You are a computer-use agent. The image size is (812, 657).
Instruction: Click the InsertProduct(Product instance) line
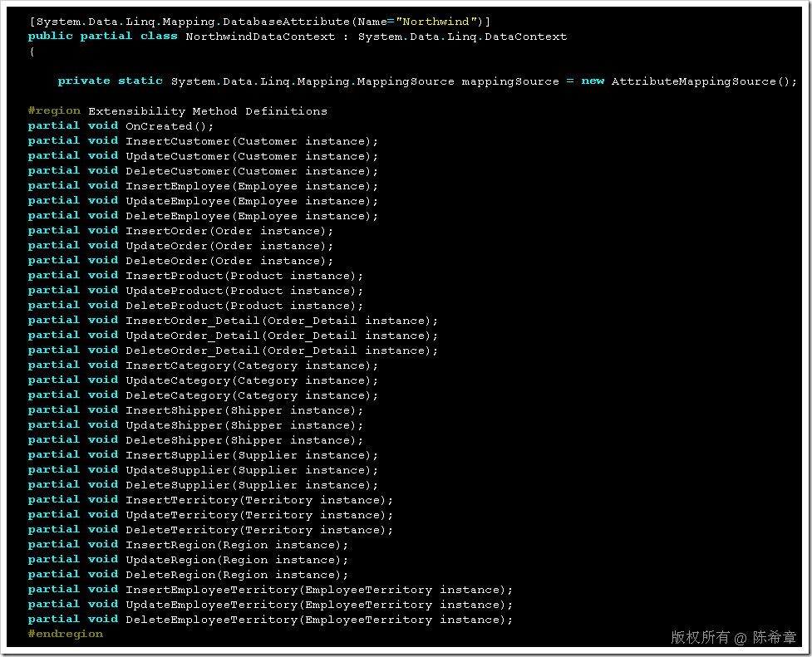[196, 276]
